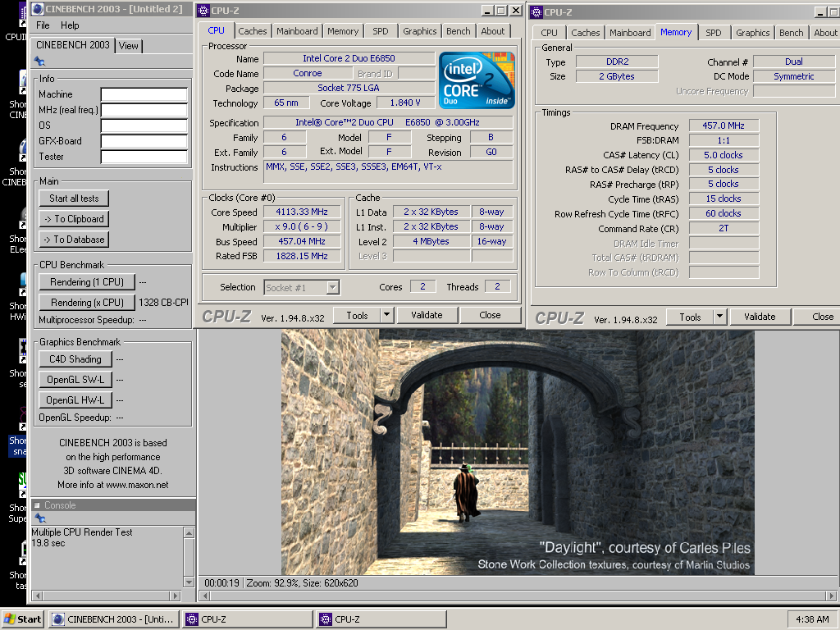Click the CPU-Z title bar icon in right window
The height and width of the screenshot is (630, 840).
[x=536, y=11]
